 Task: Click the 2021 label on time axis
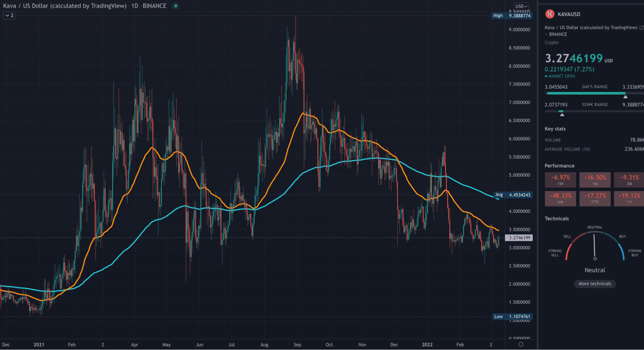click(x=39, y=345)
